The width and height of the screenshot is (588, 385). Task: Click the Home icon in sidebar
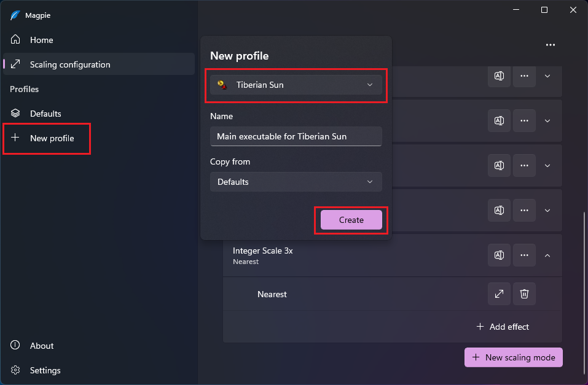(16, 40)
